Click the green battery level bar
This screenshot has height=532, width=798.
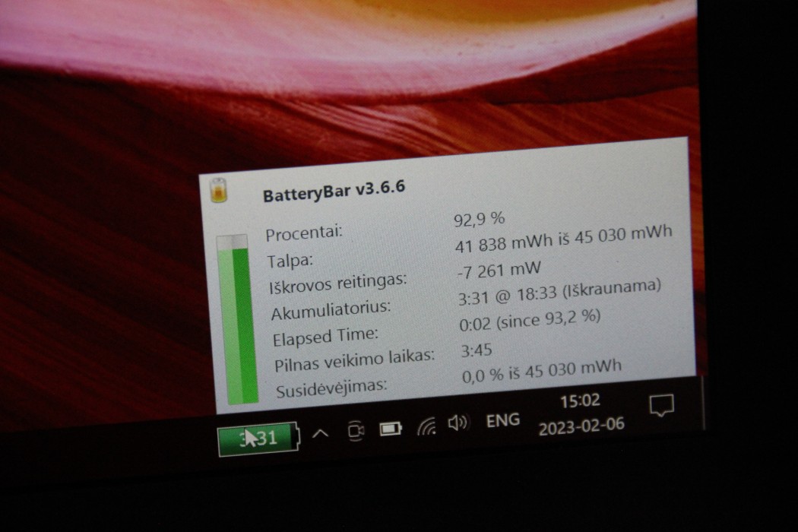238,320
